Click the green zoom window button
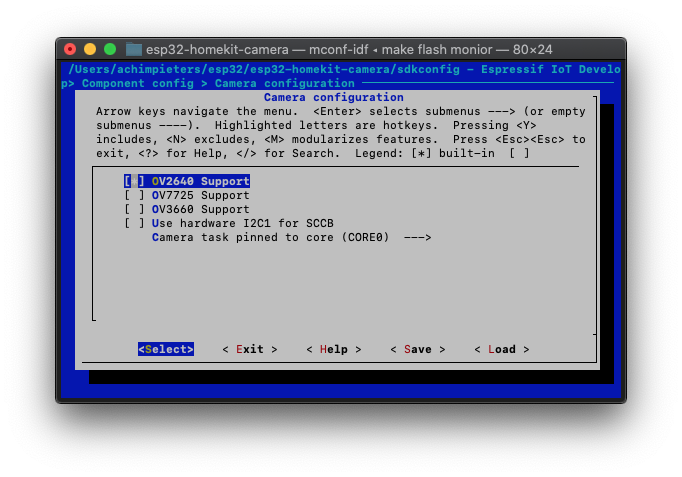The width and height of the screenshot is (682, 477). [110, 49]
